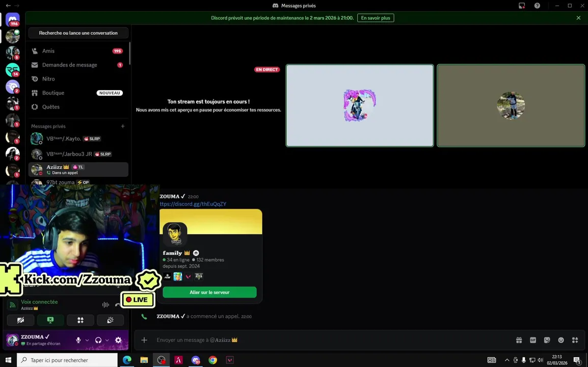Select the olive call tile participant
Image resolution: width=588 pixels, height=367 pixels.
511,106
